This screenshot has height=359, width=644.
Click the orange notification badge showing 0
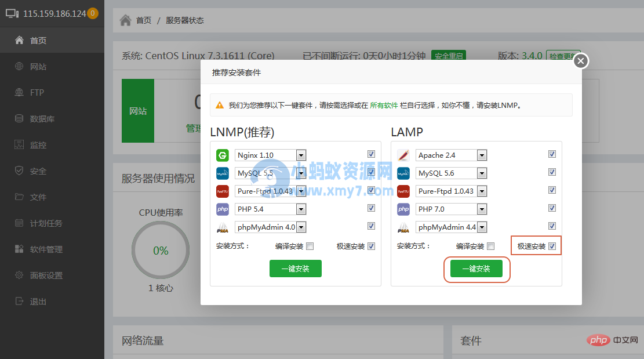[x=93, y=13]
